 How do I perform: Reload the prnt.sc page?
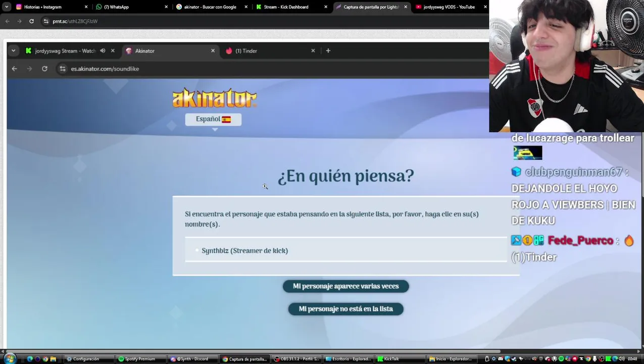(31, 21)
